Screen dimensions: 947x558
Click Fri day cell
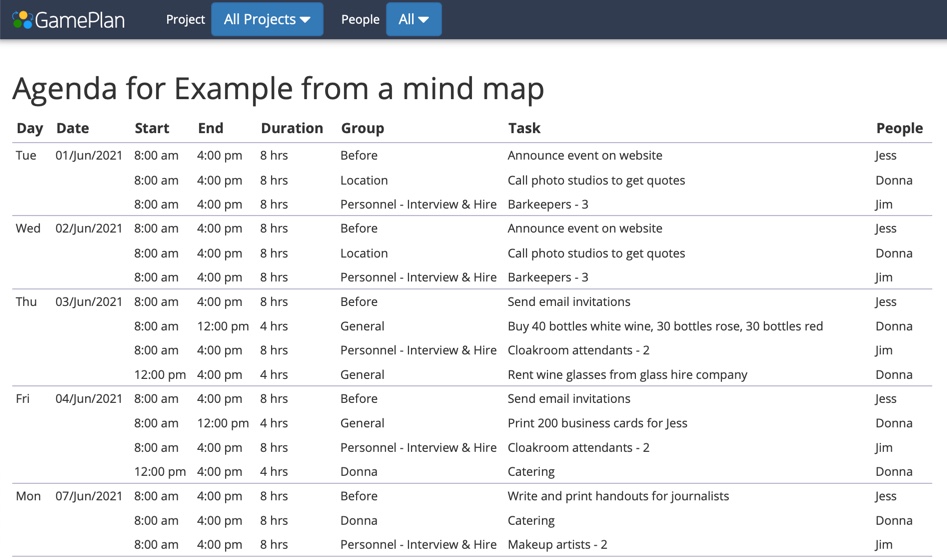(x=22, y=399)
